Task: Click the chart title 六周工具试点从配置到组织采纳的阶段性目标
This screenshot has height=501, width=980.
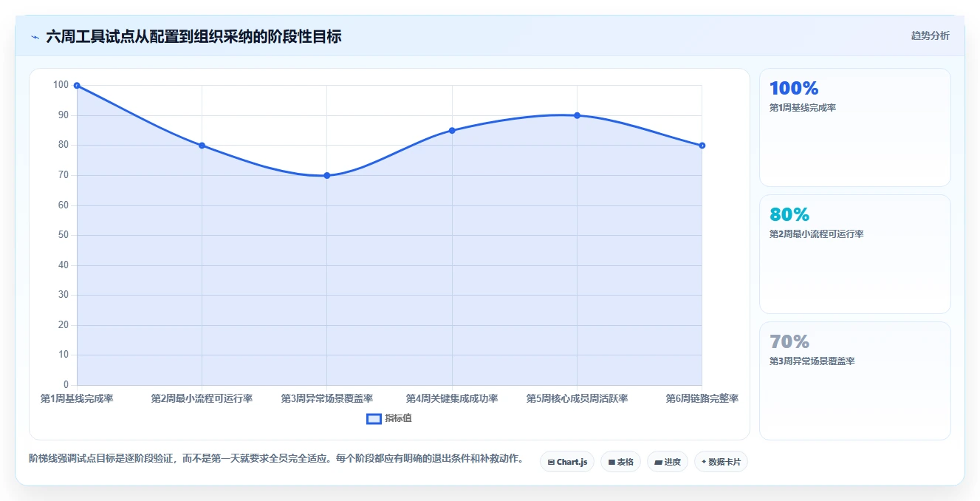Action: [x=193, y=36]
